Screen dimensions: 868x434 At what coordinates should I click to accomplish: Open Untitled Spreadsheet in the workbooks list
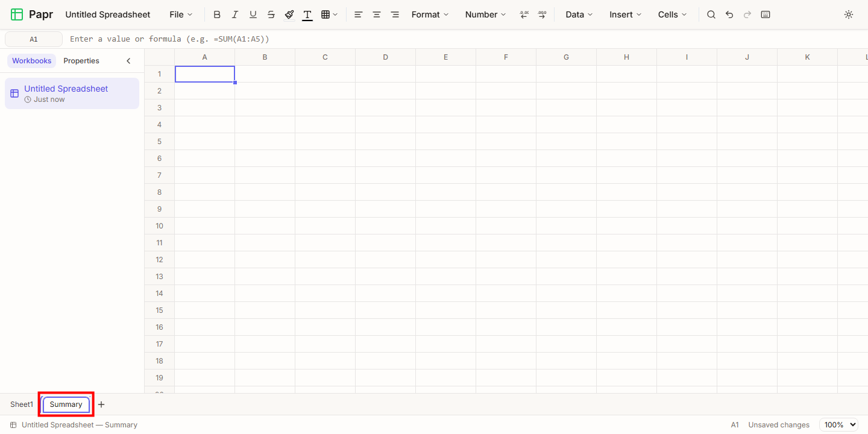click(x=72, y=93)
